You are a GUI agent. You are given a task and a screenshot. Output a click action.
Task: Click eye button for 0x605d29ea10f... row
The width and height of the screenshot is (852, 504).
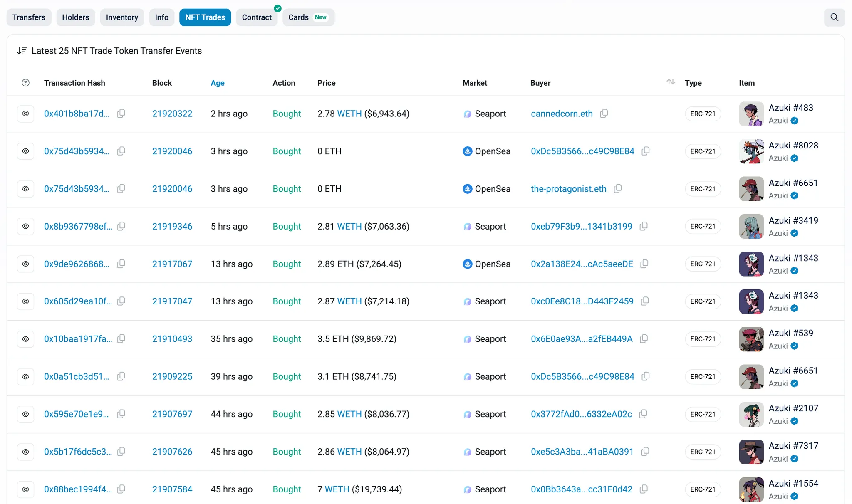click(x=25, y=301)
